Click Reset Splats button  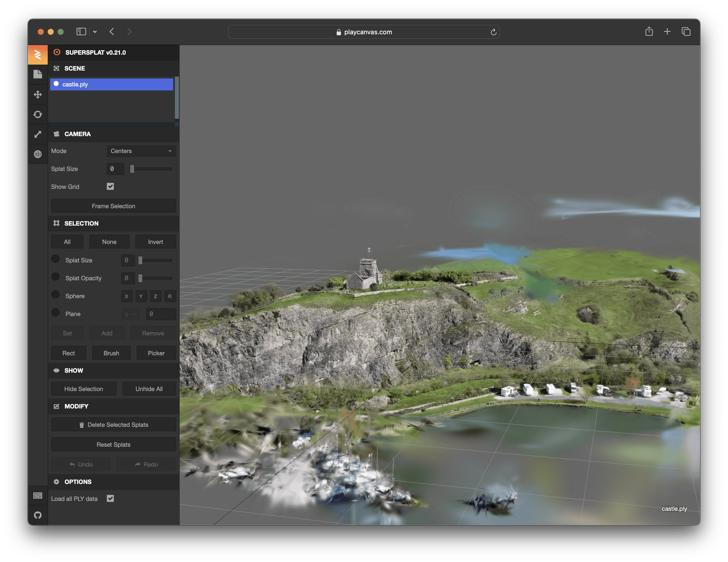pos(113,445)
